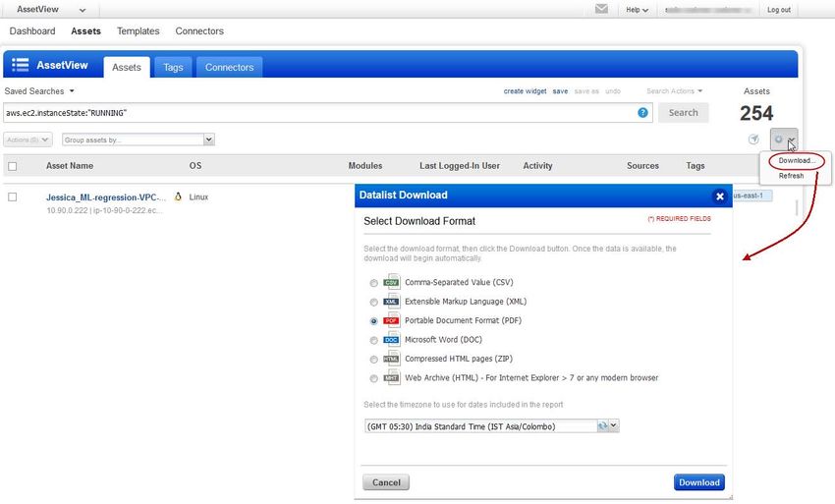Open the AssetView module picker dropdown

(x=51, y=9)
